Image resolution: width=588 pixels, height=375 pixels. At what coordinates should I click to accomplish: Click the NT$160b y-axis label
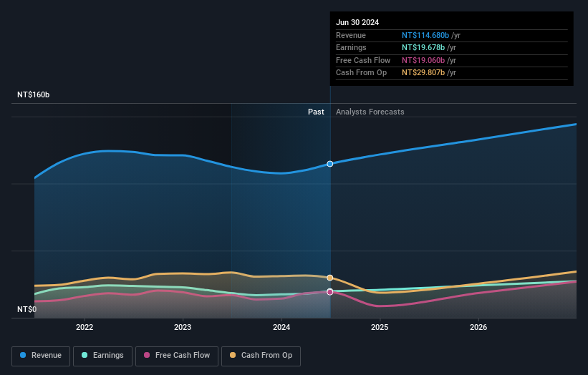point(34,94)
